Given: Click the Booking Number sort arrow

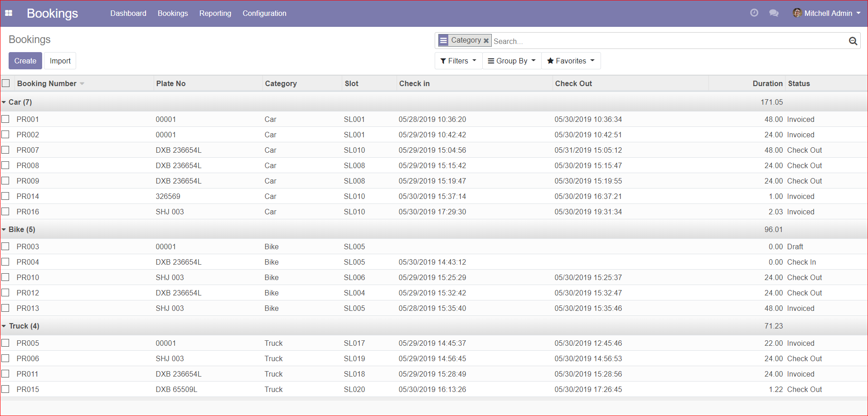Looking at the screenshot, I should (x=82, y=84).
